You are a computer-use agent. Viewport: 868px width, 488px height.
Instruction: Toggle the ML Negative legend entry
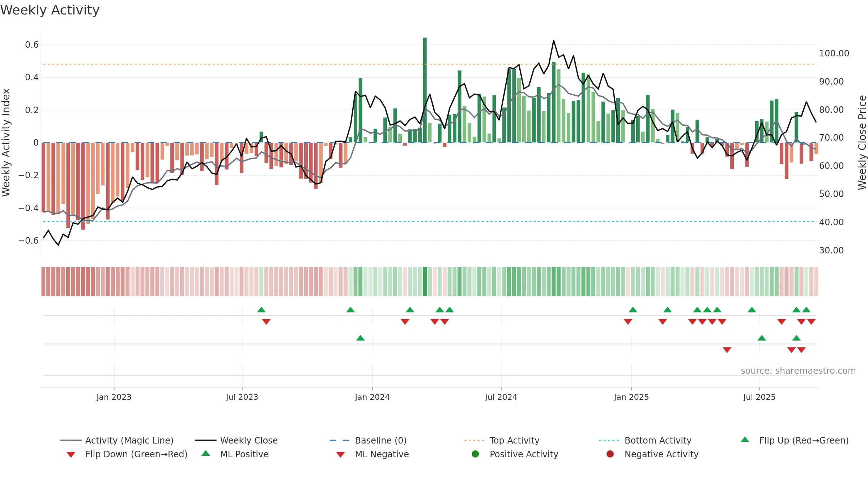click(373, 454)
